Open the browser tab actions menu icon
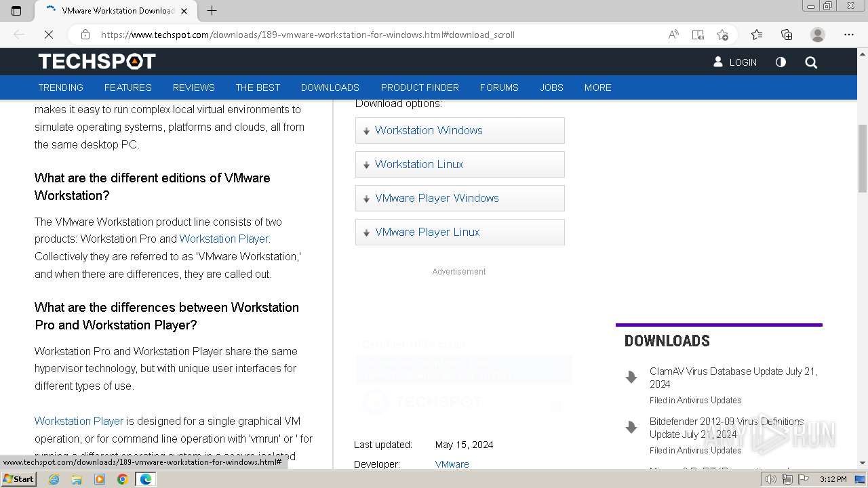The height and width of the screenshot is (488, 868). point(16,10)
